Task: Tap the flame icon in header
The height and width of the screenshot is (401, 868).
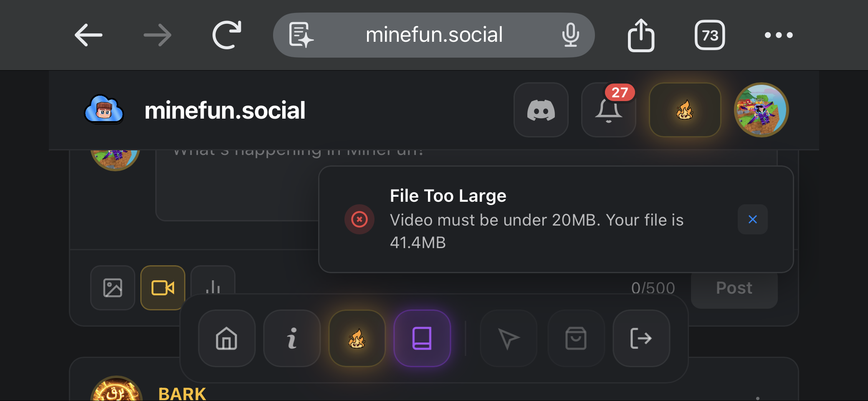Action: pos(685,110)
